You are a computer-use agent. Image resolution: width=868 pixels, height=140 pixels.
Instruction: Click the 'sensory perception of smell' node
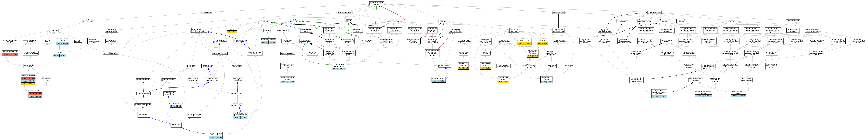tap(287, 80)
